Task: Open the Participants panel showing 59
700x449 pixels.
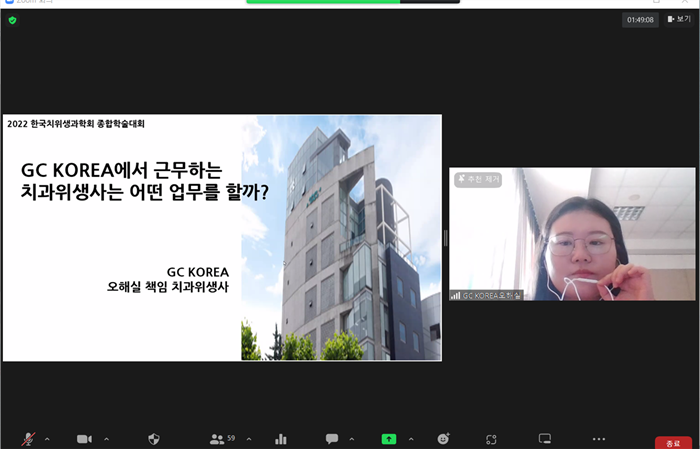Action: tap(222, 439)
